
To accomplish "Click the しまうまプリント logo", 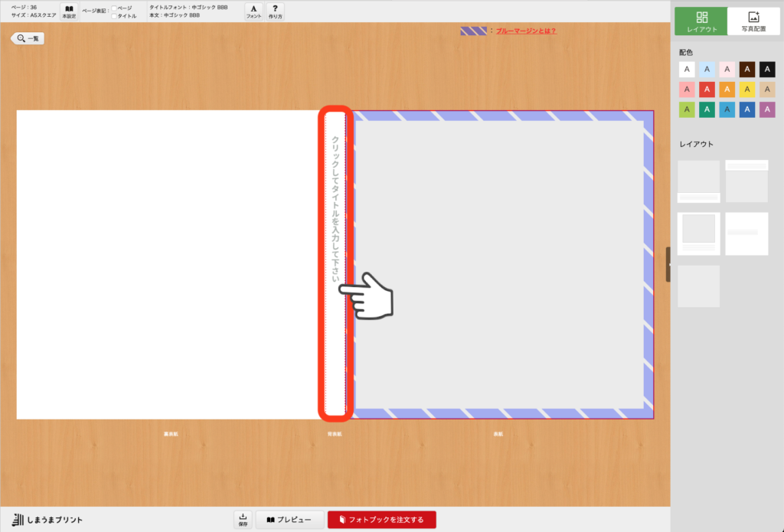I will pyautogui.click(x=47, y=520).
